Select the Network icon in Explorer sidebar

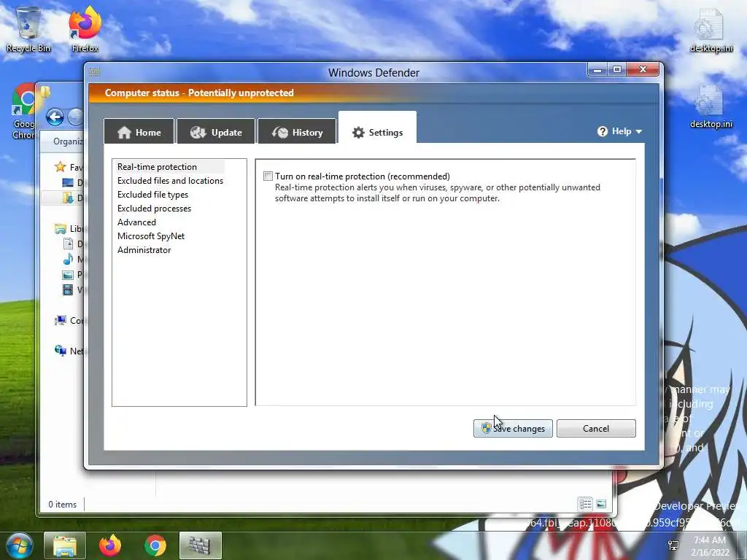[60, 351]
